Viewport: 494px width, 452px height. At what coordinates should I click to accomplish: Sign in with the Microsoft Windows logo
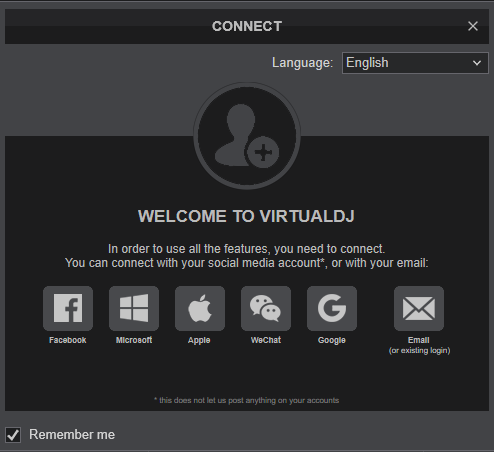(134, 308)
